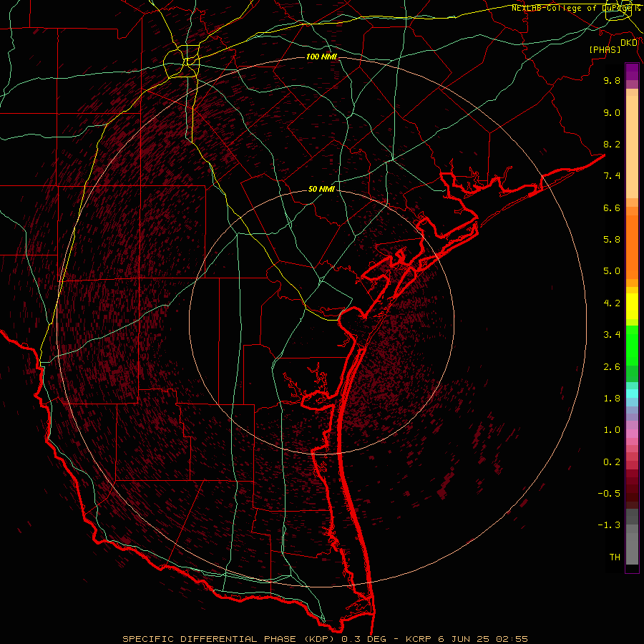Screen dimensions: 644x644
Task: Click the 5.8 legend value
Action: point(612,240)
